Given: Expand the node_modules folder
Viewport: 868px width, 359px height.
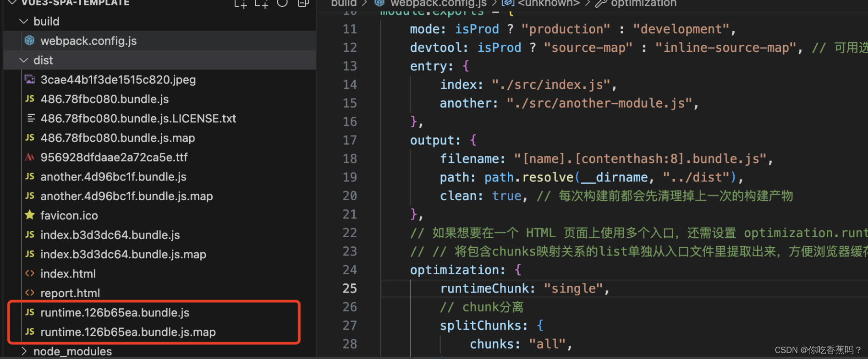Looking at the screenshot, I should pyautogui.click(x=24, y=351).
